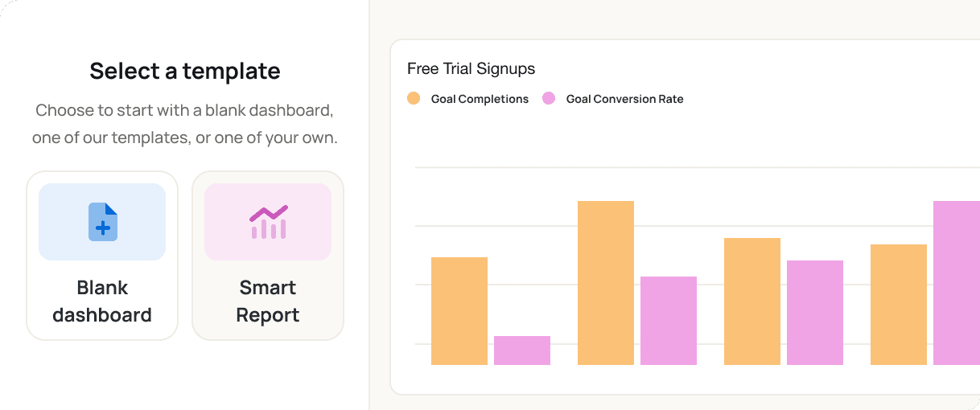Click the blue file-plus icon for Blank dashboard

[102, 222]
